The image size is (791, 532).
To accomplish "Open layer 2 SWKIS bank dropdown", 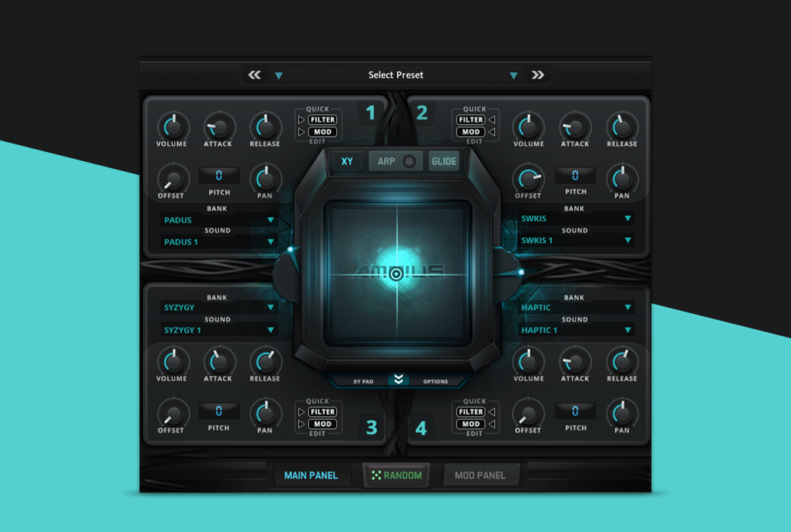I will tap(576, 218).
